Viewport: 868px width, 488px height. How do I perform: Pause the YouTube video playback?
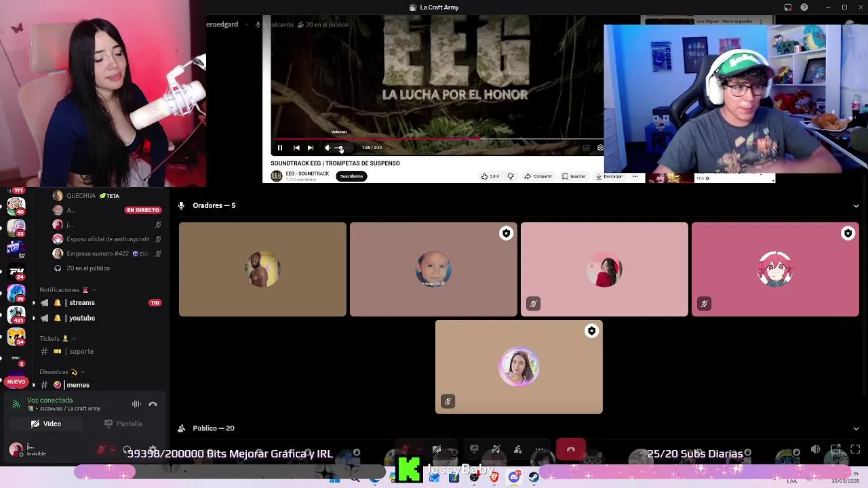[x=279, y=148]
